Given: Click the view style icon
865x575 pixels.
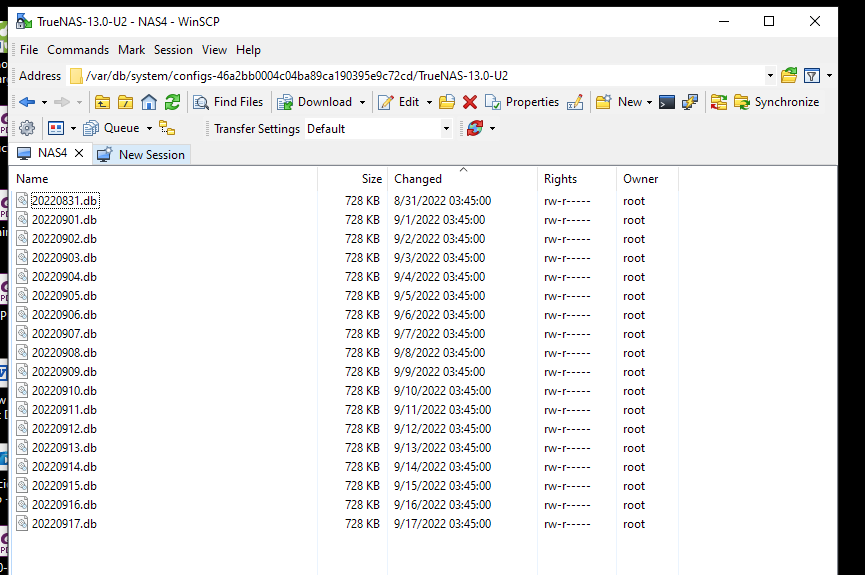Looking at the screenshot, I should 56,129.
